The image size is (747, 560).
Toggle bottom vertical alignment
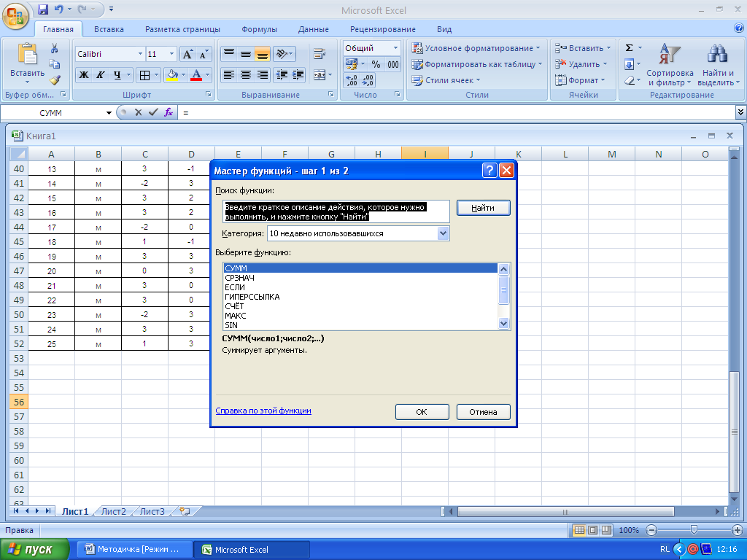coord(262,54)
